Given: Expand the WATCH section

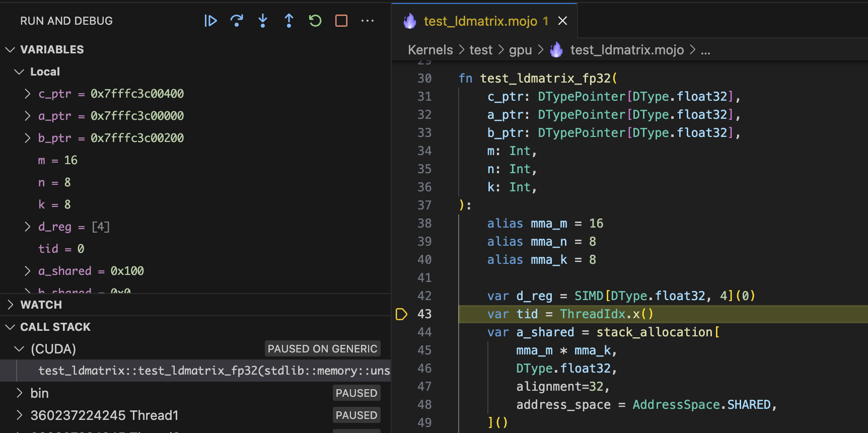Looking at the screenshot, I should [x=10, y=305].
